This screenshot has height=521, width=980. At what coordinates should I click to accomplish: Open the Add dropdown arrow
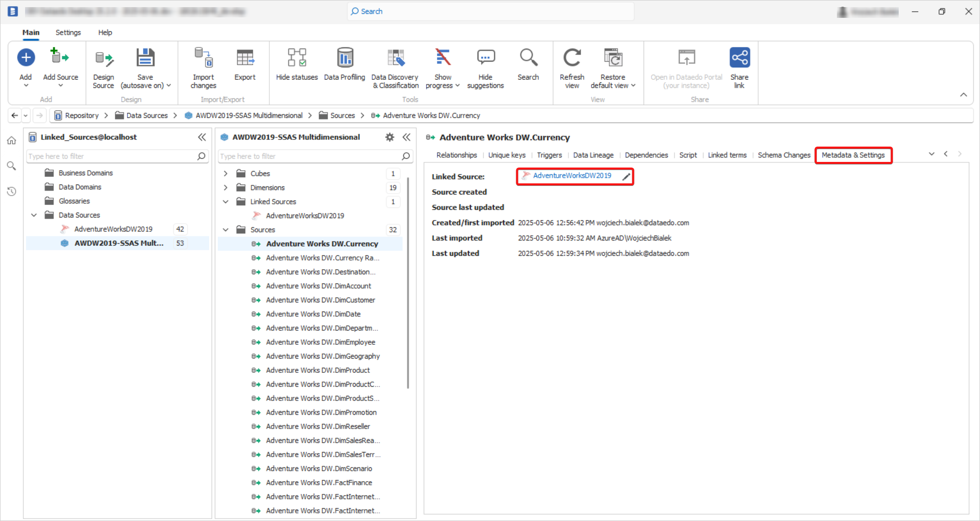(26, 85)
